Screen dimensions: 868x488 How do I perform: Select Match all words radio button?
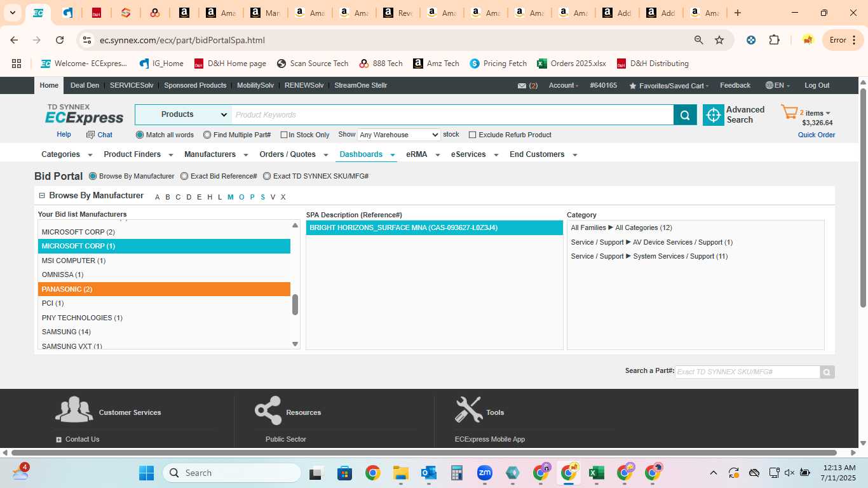[140, 135]
